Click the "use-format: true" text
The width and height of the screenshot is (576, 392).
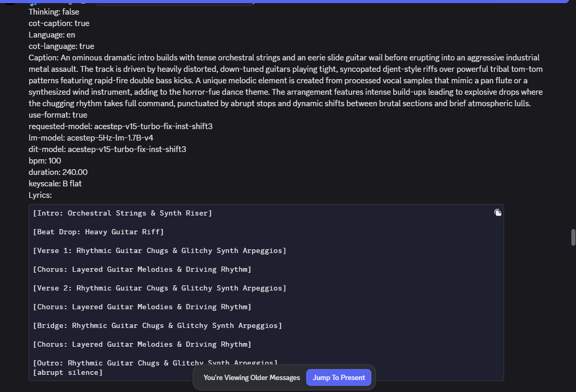tap(58, 115)
